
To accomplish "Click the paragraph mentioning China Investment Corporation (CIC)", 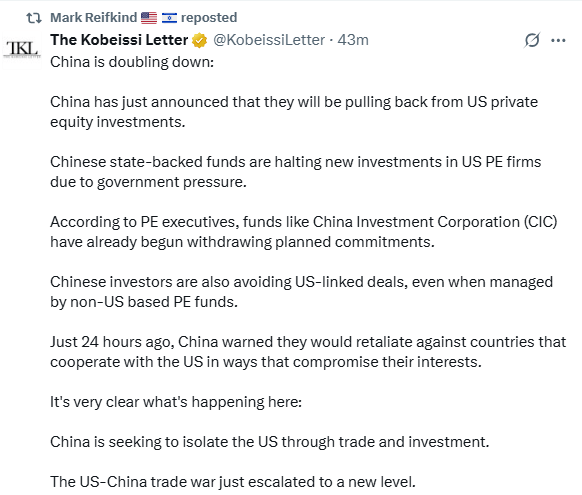I will [304, 232].
